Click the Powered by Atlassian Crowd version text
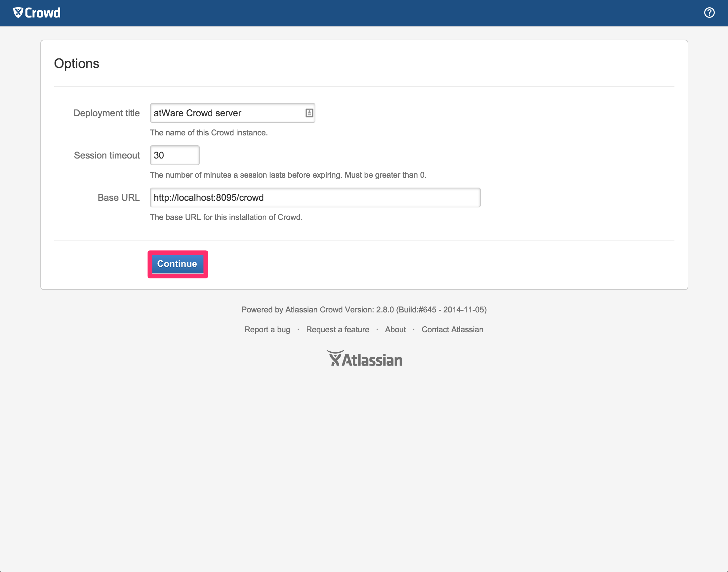The height and width of the screenshot is (572, 728). pyautogui.click(x=364, y=309)
